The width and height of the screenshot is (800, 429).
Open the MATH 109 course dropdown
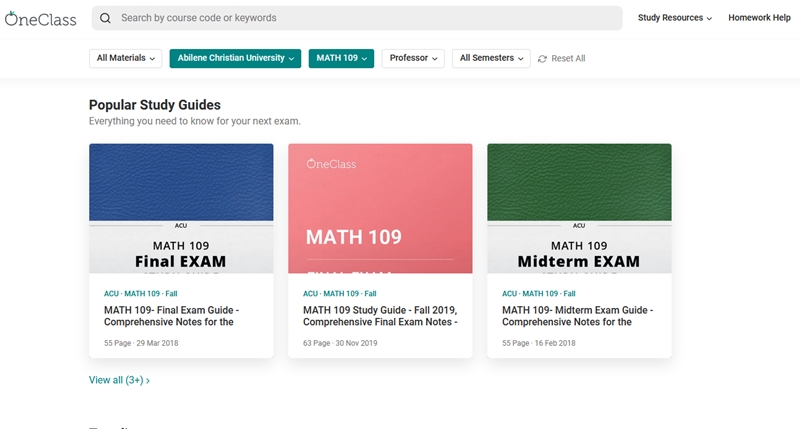[x=341, y=58]
